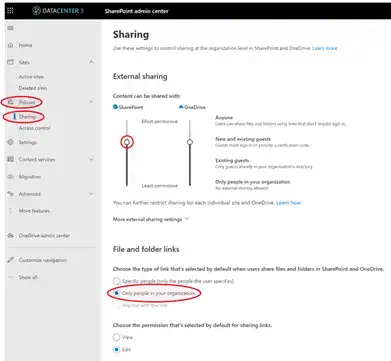Expand the Content services chevron
Viewport: 391px width, 361px height.
[x=91, y=159]
